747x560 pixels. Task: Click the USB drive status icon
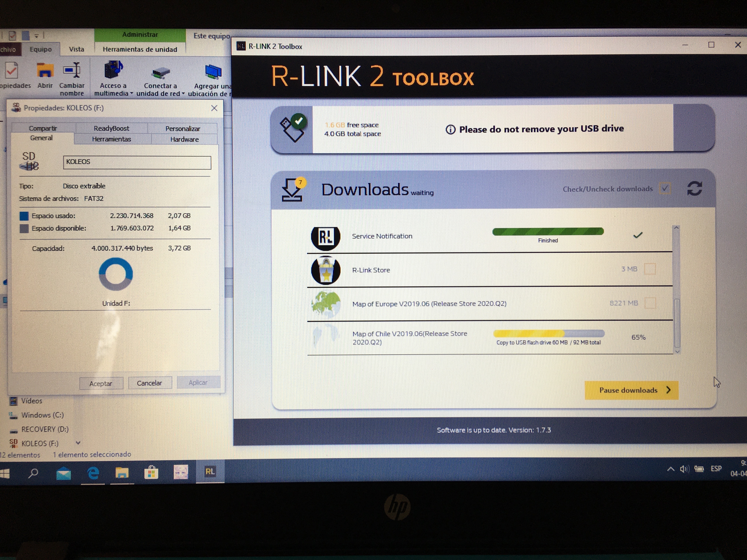[293, 129]
